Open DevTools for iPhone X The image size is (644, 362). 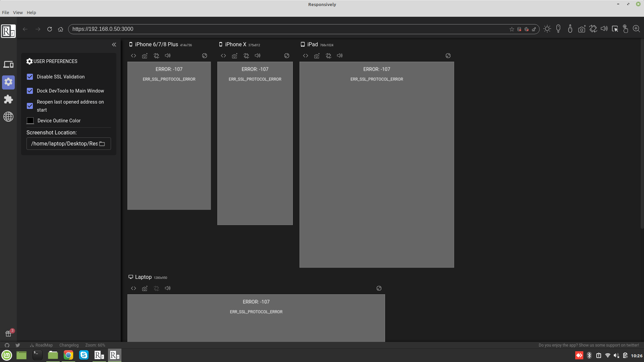tap(223, 56)
